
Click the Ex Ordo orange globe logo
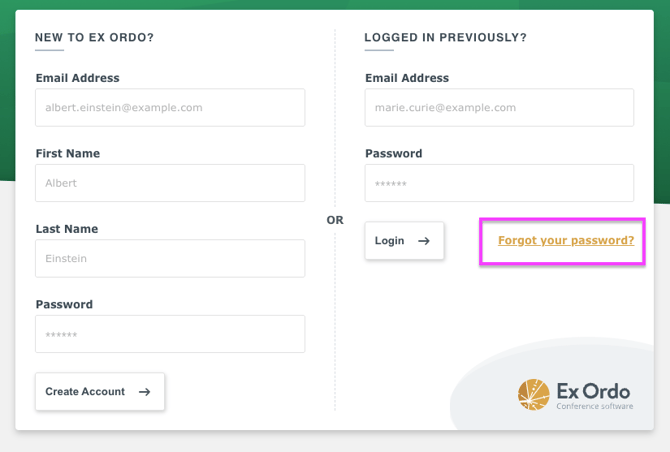pyautogui.click(x=534, y=395)
